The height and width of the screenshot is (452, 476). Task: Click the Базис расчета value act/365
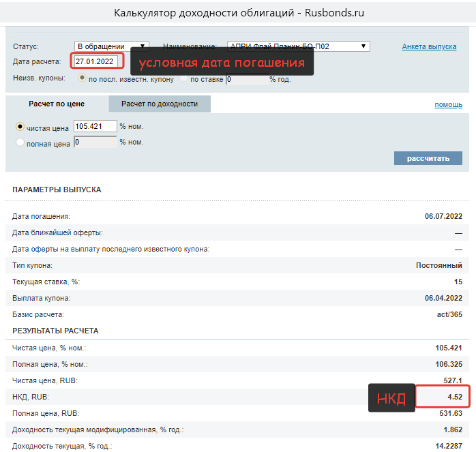(x=449, y=314)
